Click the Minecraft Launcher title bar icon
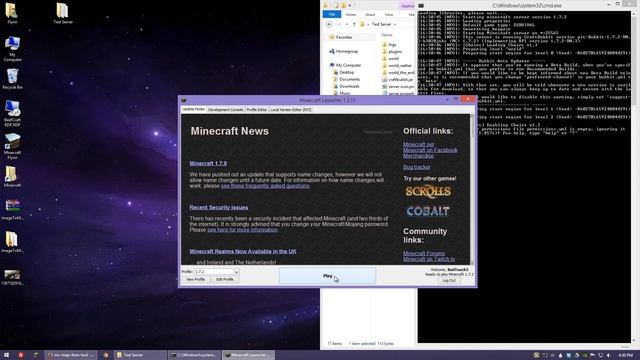This screenshot has height=360, width=640. (x=184, y=100)
